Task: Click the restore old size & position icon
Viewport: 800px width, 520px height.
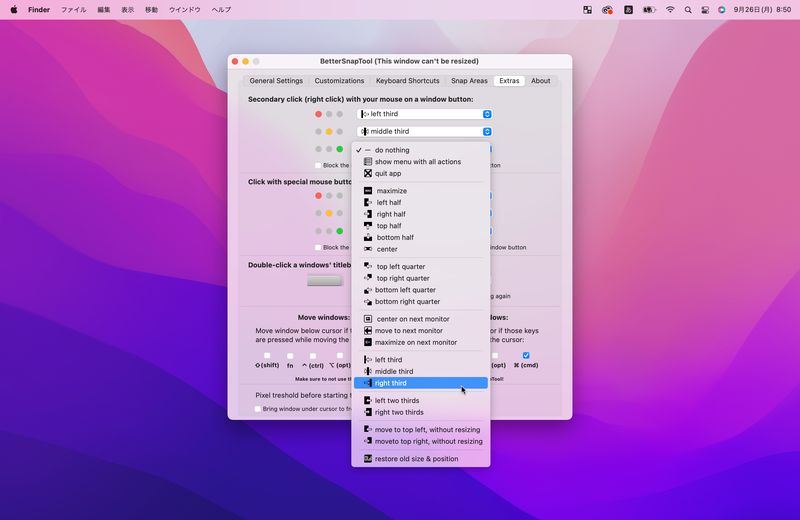Action: [368, 459]
